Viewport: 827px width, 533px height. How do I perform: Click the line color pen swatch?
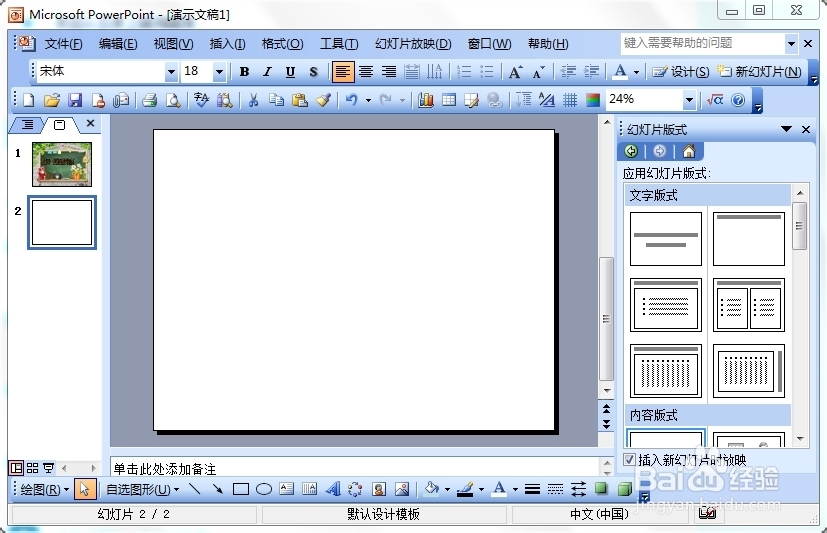(465, 489)
